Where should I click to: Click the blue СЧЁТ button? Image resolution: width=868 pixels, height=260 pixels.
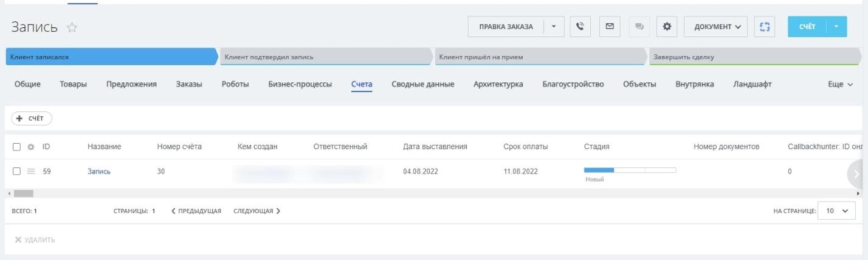click(807, 27)
